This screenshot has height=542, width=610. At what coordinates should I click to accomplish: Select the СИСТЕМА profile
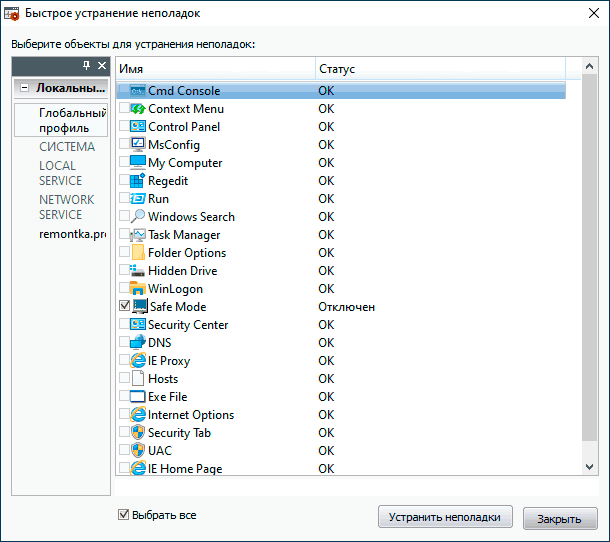(67, 147)
